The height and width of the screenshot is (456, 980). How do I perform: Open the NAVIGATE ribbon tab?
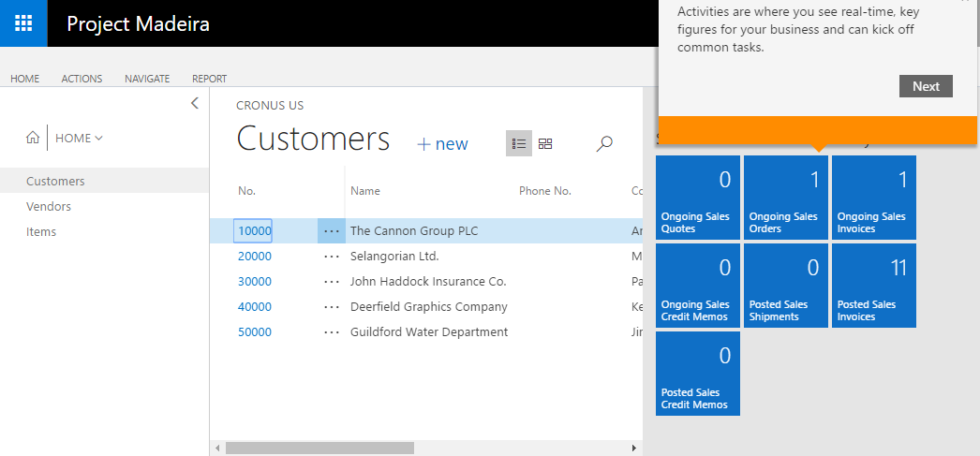(x=147, y=79)
